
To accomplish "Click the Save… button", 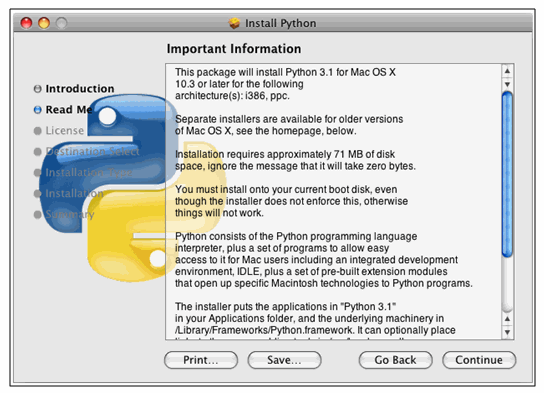I will coord(284,360).
